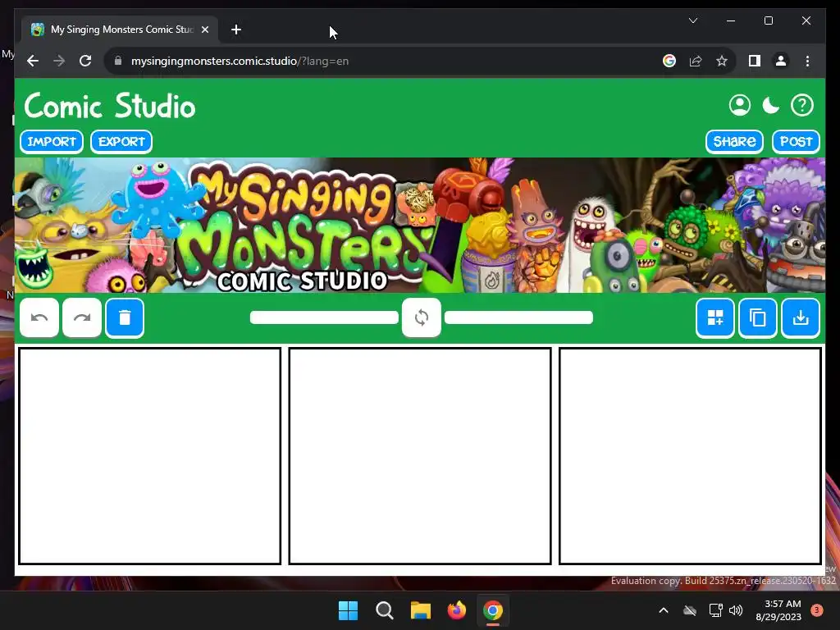This screenshot has width=840, height=630.
Task: Open help via the question mark icon
Action: point(802,105)
